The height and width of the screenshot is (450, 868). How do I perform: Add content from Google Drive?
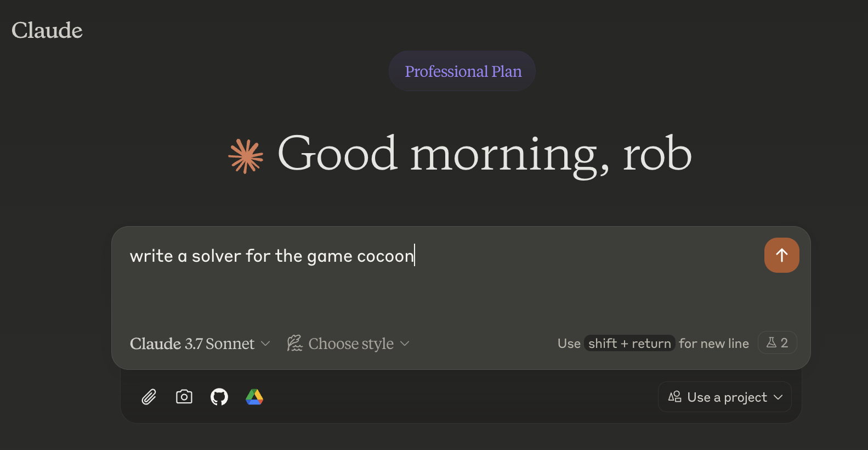click(254, 397)
